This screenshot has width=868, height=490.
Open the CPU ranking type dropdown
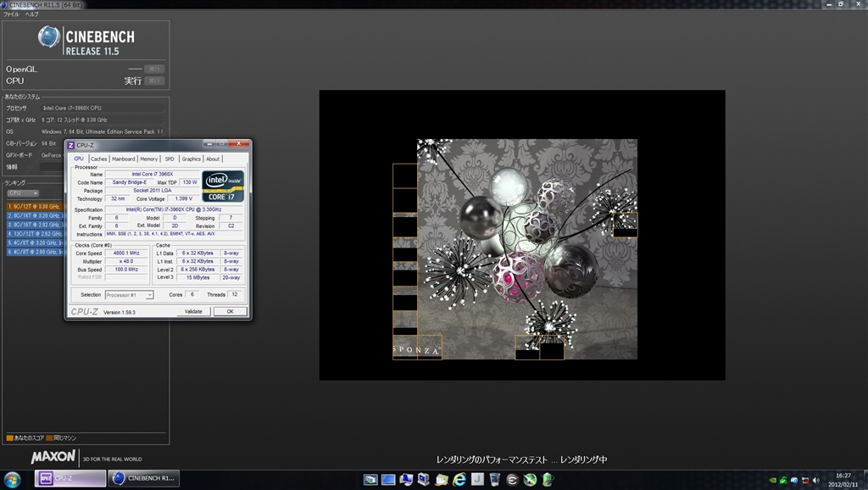pos(22,193)
